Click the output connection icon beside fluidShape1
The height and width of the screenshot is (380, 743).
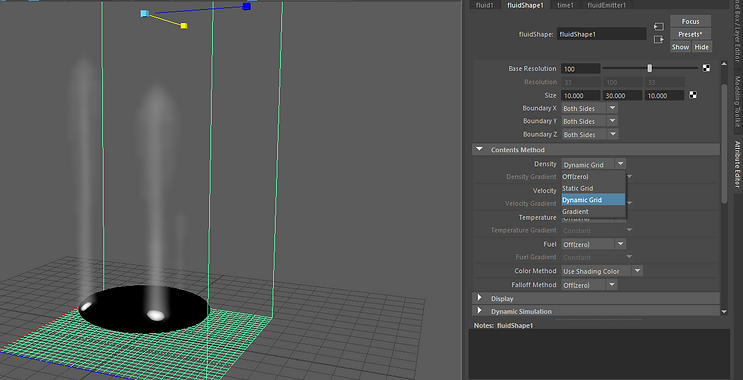coord(659,40)
